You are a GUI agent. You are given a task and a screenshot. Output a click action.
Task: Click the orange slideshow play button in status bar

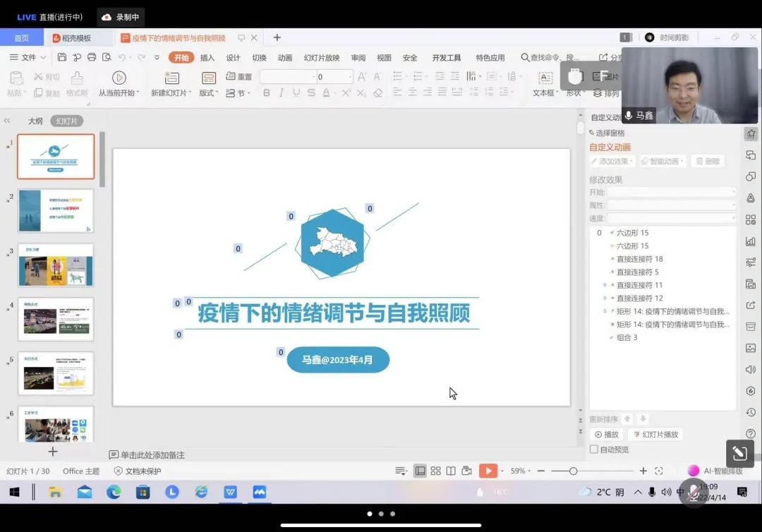(x=488, y=471)
